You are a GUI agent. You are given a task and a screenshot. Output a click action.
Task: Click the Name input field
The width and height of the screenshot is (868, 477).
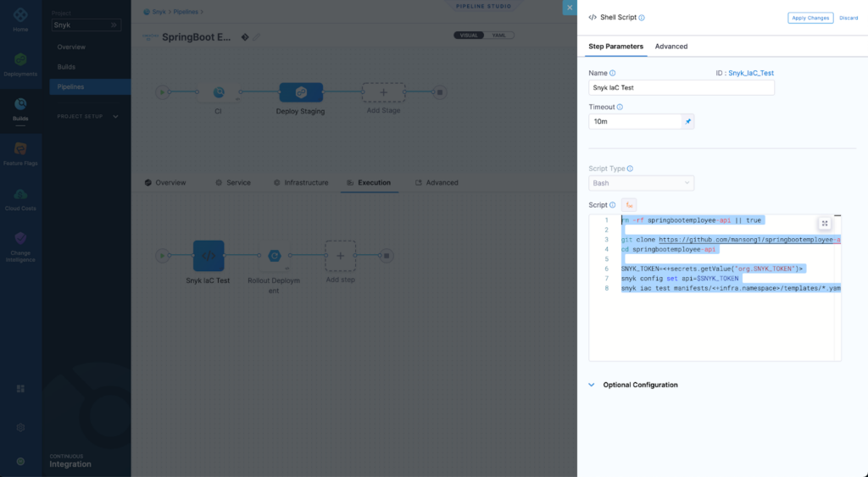[x=682, y=87]
